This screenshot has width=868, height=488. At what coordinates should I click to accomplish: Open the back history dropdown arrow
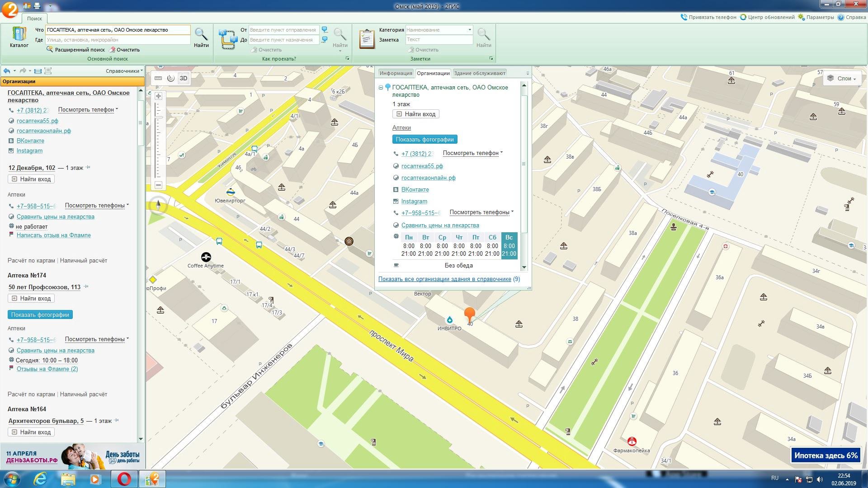[x=14, y=71]
